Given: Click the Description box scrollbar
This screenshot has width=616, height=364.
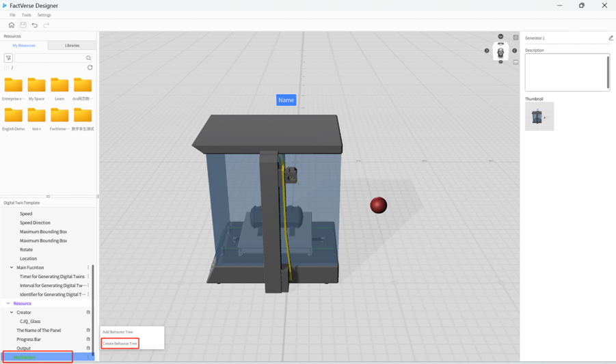Looking at the screenshot, I should (608, 72).
